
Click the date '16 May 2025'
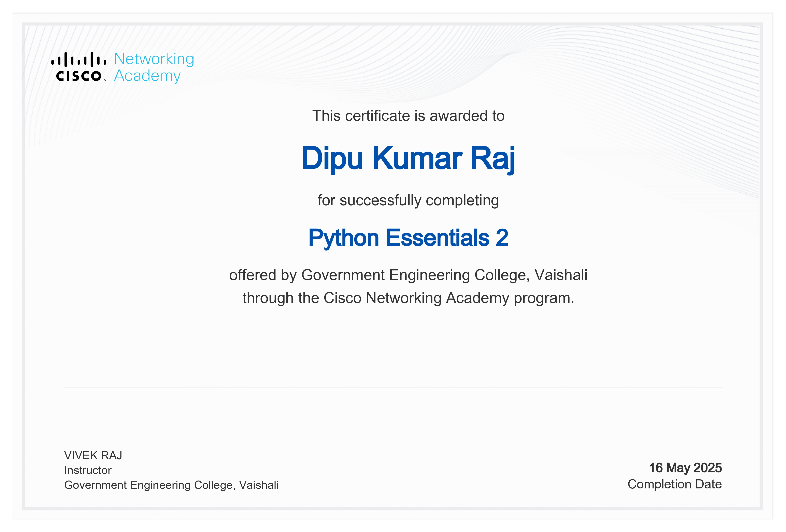685,468
